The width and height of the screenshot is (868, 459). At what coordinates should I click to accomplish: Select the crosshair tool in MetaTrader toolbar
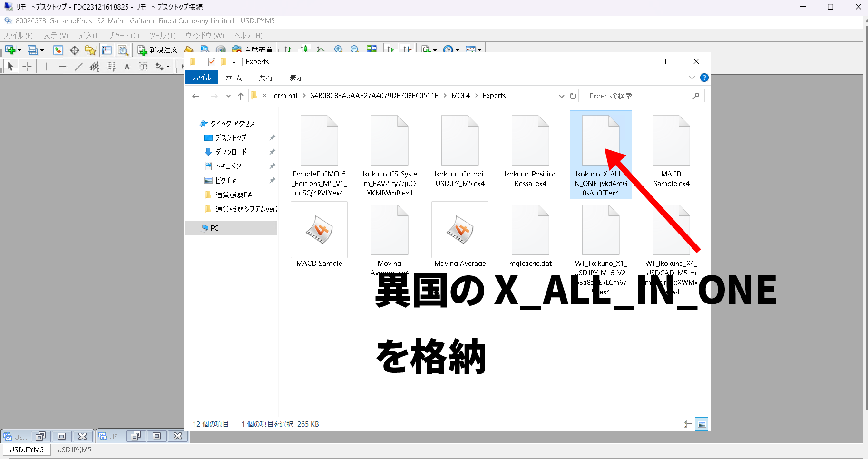click(x=27, y=67)
